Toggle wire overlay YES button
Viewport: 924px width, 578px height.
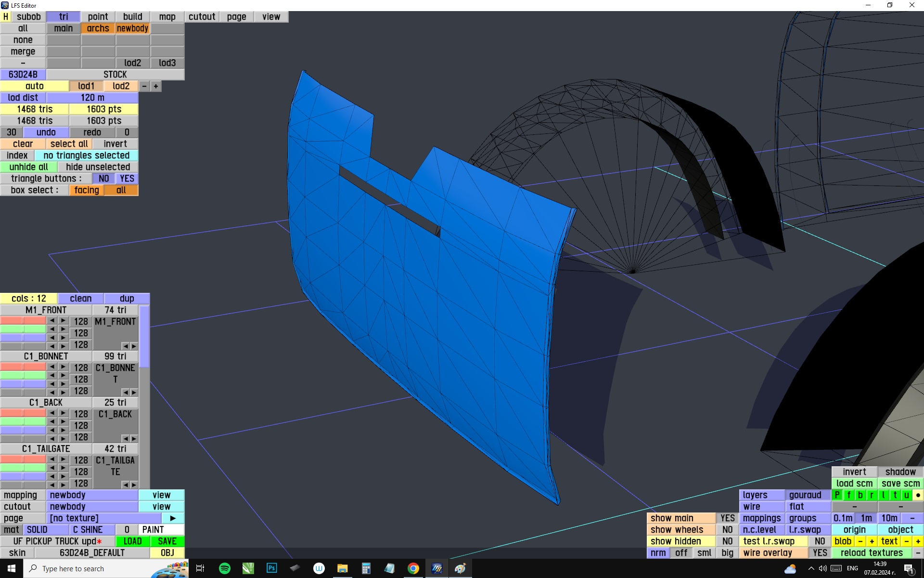[x=820, y=553]
